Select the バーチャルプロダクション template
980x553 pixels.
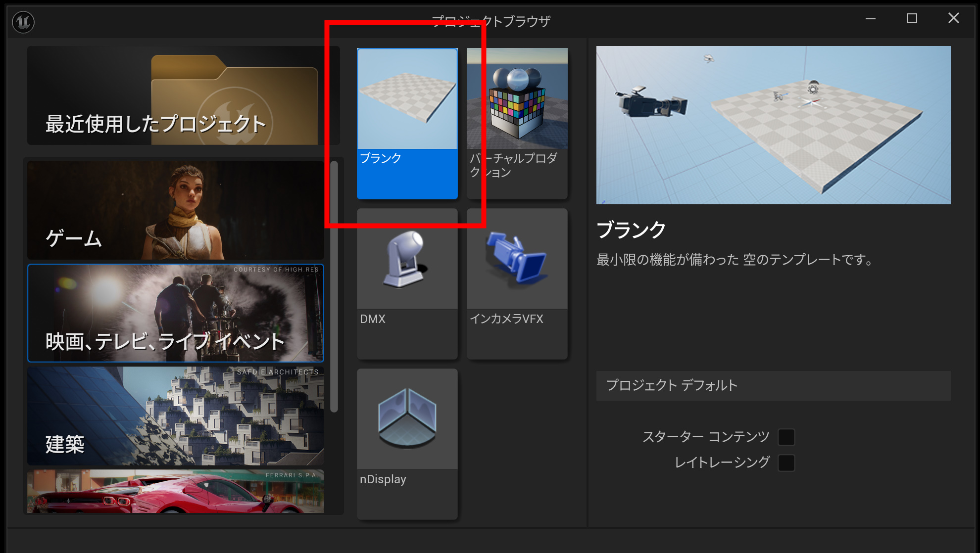click(x=517, y=123)
